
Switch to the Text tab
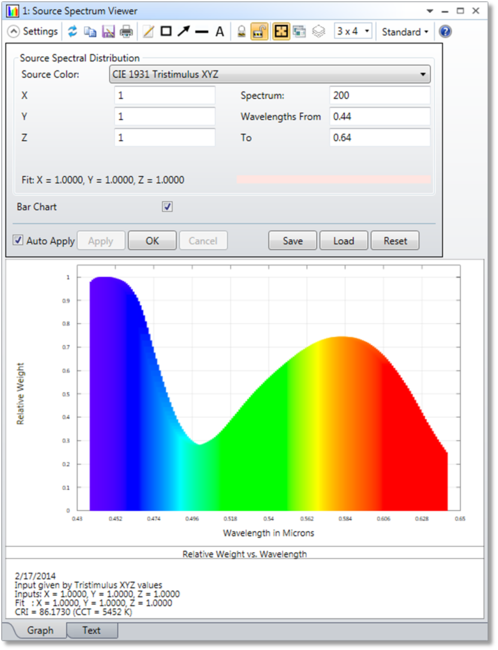coord(92,630)
